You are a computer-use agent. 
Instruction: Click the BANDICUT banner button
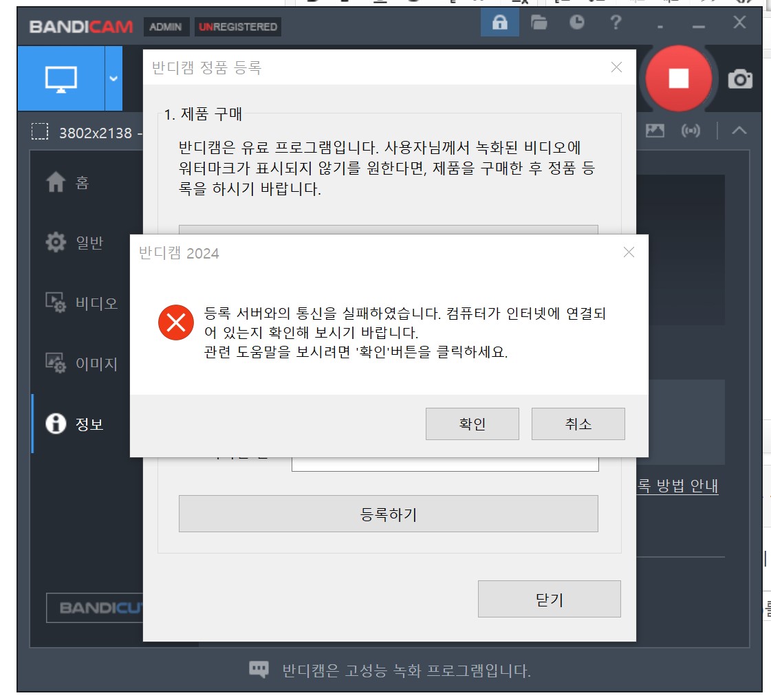tap(95, 608)
